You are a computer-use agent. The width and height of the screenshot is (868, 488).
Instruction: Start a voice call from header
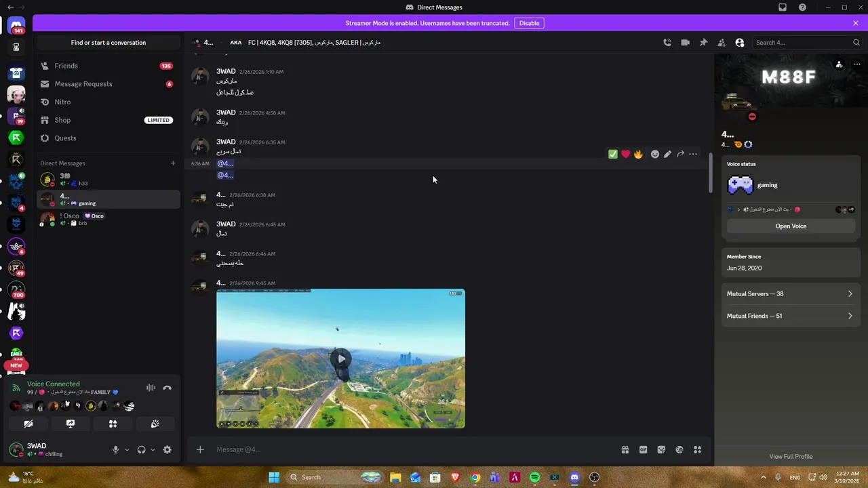click(x=667, y=42)
